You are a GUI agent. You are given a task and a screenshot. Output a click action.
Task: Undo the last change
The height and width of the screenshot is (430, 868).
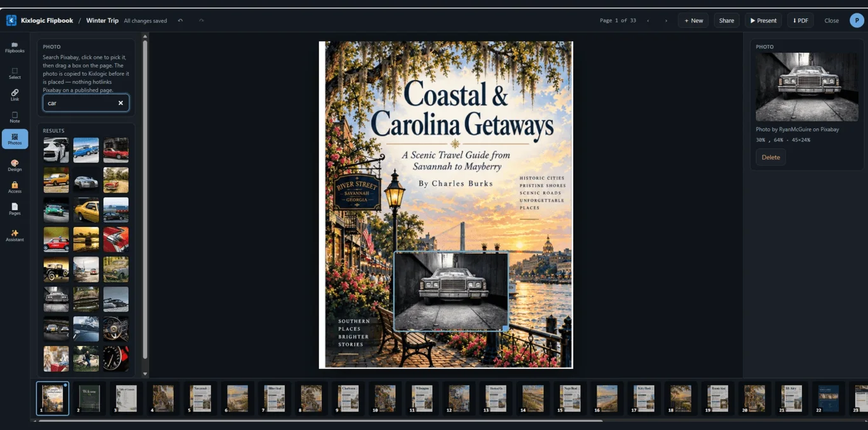[x=180, y=20]
